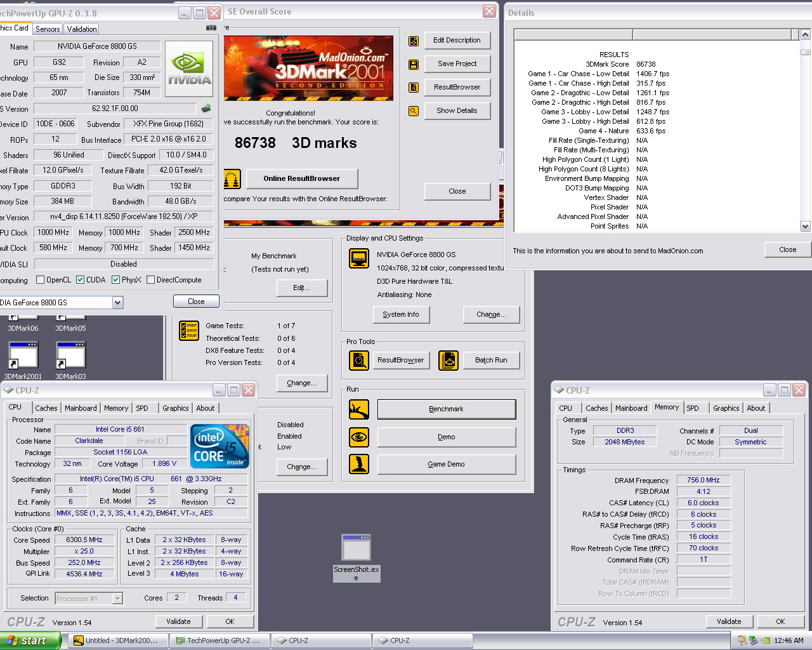Click the Edit Description icon

pyautogui.click(x=414, y=41)
